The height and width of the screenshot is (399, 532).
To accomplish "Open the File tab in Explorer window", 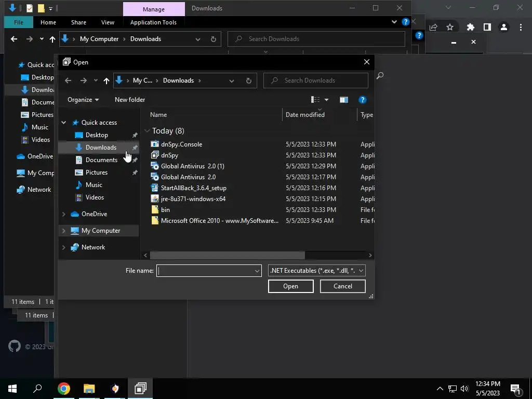I will pyautogui.click(x=19, y=22).
